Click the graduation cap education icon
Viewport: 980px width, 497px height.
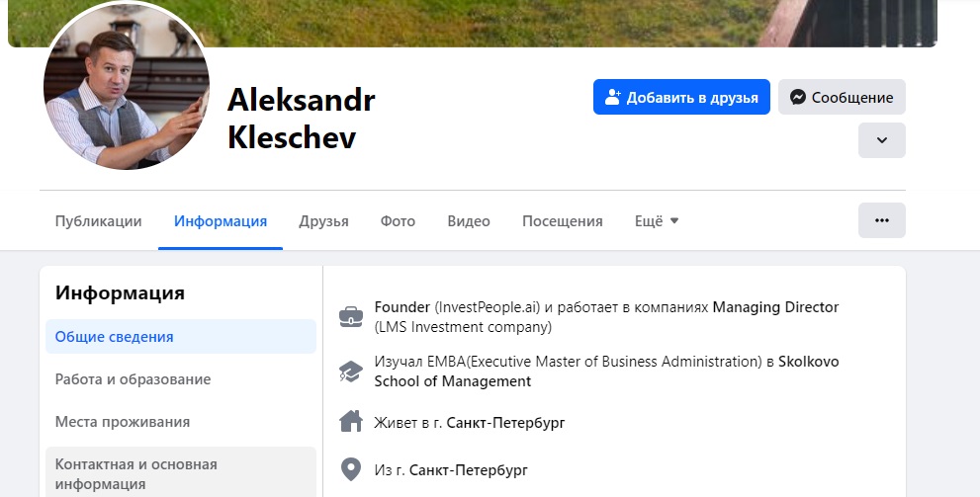(350, 372)
